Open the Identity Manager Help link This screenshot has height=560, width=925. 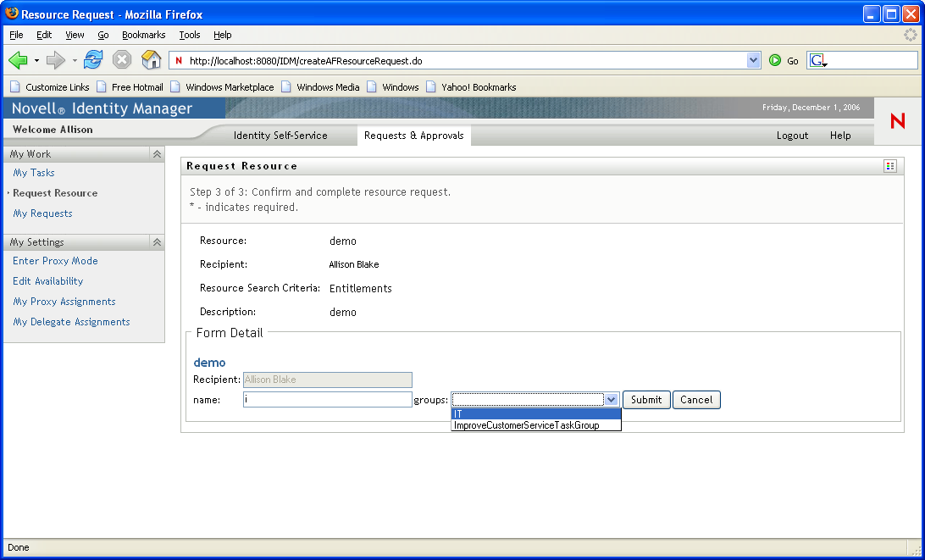click(840, 136)
